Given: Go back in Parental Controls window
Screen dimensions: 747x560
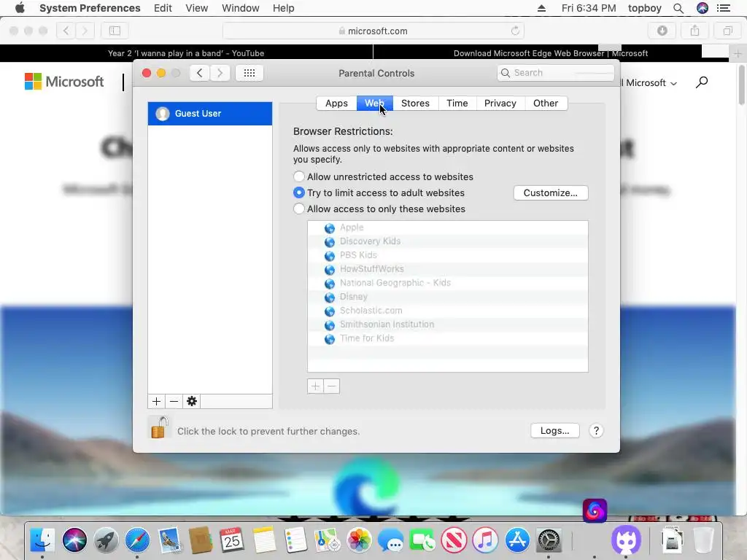Looking at the screenshot, I should (x=200, y=73).
